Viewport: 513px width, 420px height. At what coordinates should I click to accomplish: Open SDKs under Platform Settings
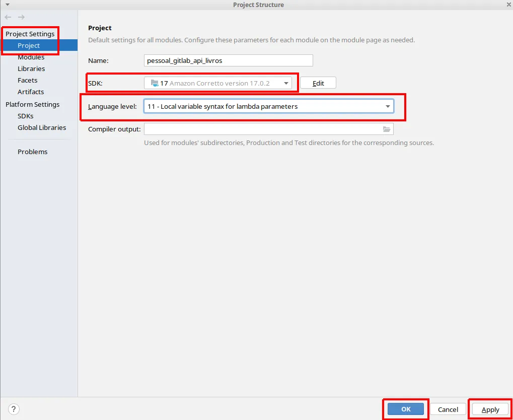click(x=26, y=116)
